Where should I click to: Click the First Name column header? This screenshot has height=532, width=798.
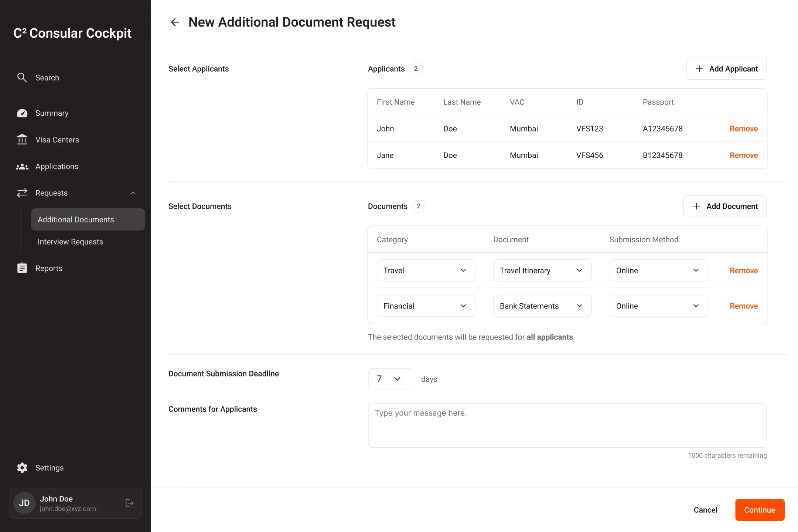[396, 102]
